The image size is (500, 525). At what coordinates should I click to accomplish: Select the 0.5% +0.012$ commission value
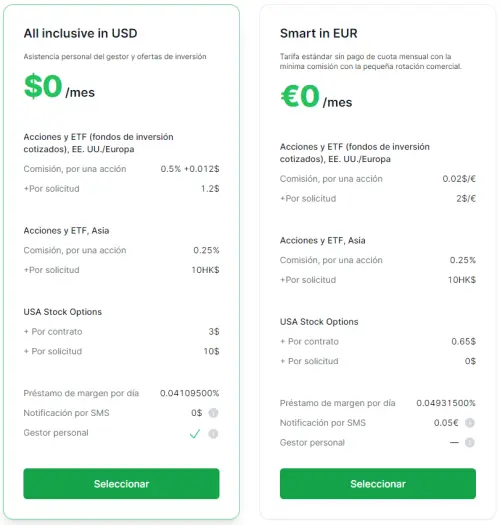pos(190,169)
